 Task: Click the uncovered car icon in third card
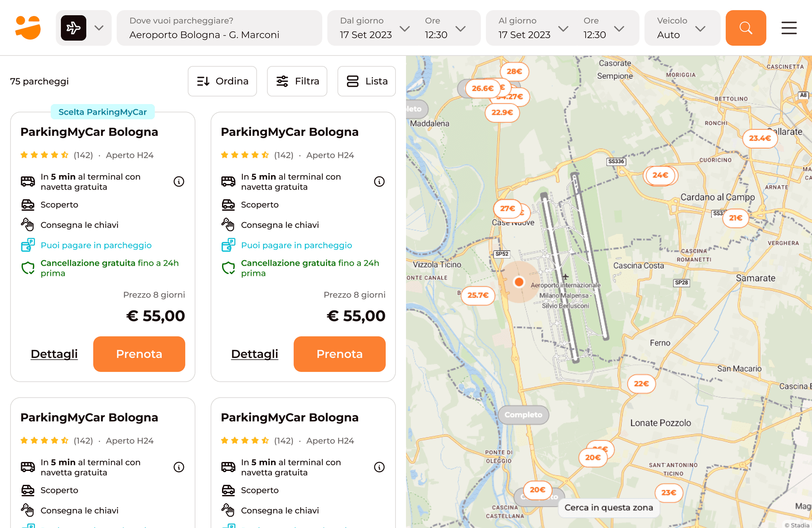28,490
